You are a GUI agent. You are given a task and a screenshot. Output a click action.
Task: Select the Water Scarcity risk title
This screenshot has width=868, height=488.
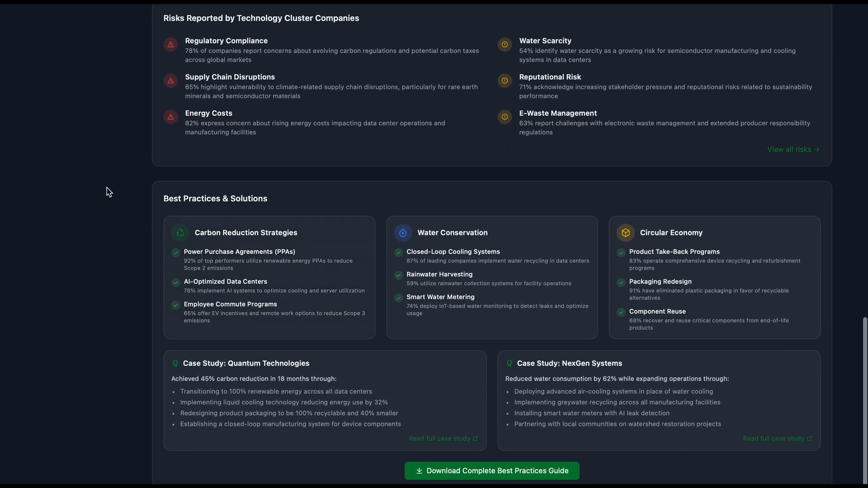(545, 41)
